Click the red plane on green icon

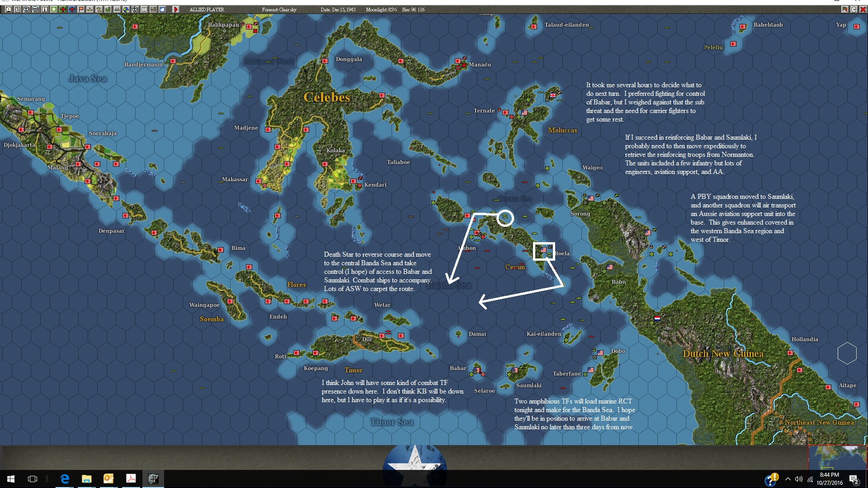click(63, 9)
